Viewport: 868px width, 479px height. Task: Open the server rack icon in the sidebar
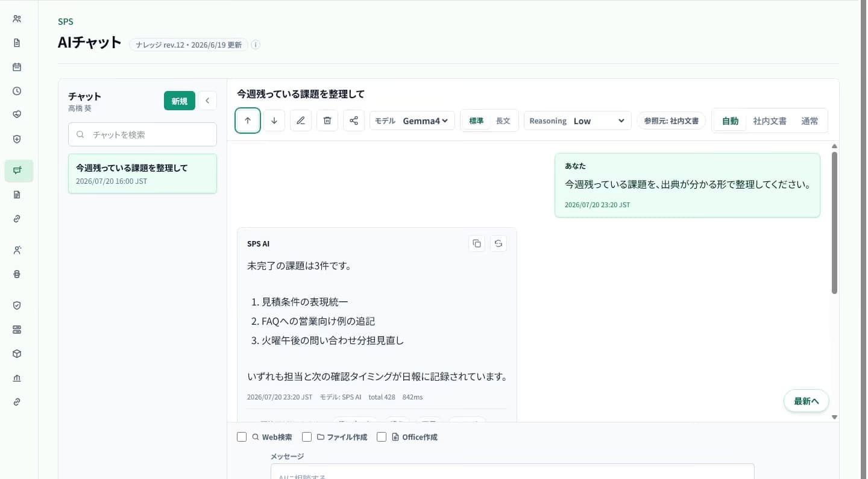17,330
